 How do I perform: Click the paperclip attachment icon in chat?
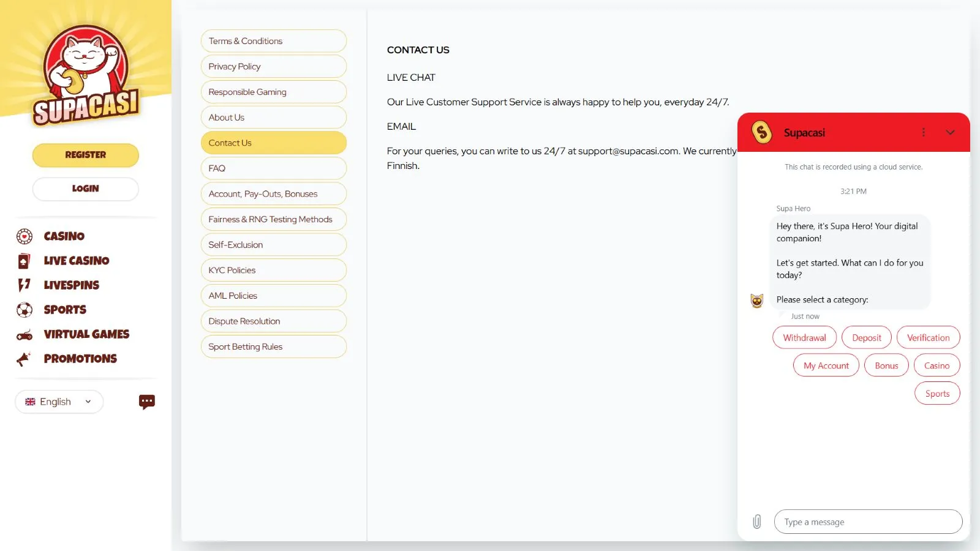tap(757, 522)
